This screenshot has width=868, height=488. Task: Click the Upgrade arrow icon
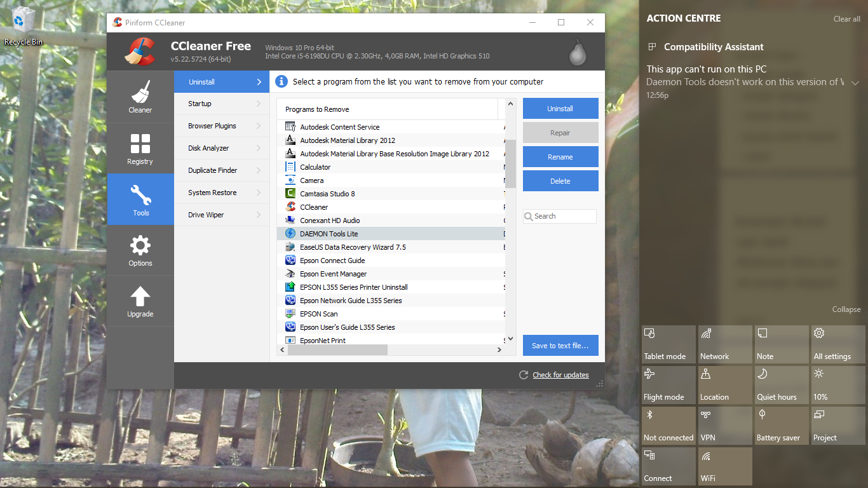coord(140,297)
